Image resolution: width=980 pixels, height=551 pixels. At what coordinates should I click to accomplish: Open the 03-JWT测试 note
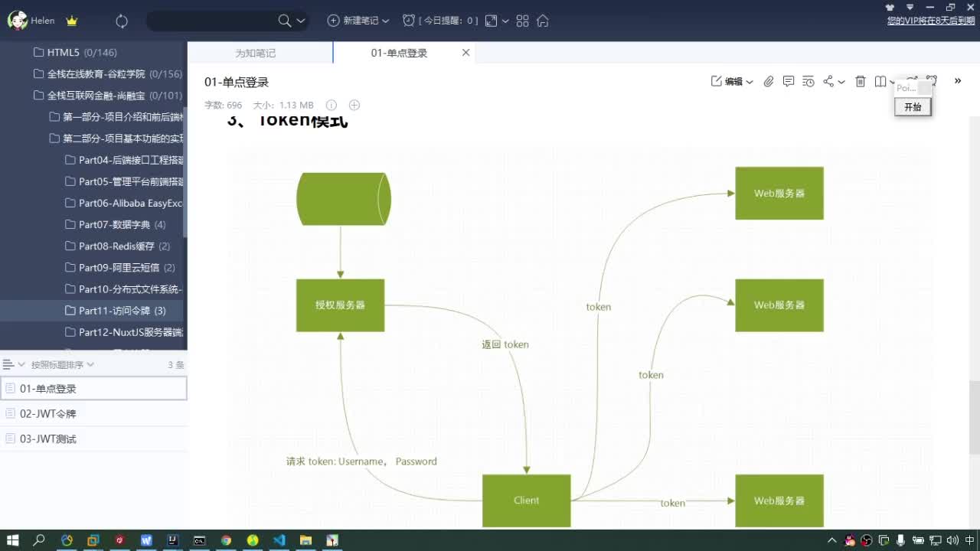pos(93,439)
